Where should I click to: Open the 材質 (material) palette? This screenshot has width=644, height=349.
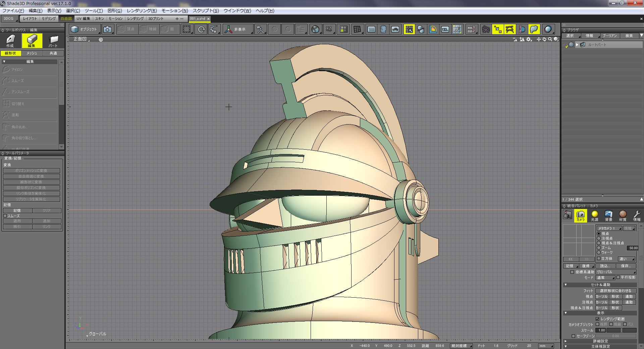click(x=623, y=216)
